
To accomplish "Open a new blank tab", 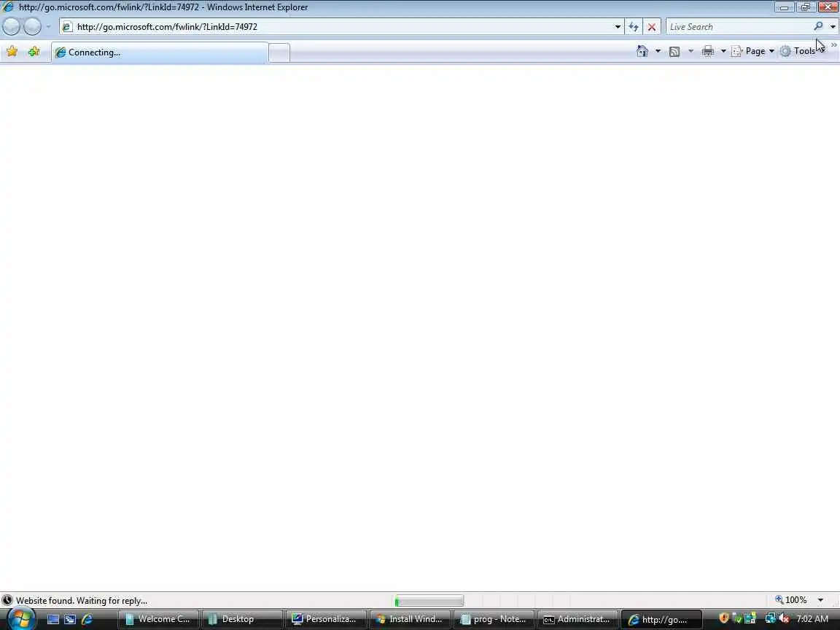I will [279, 53].
